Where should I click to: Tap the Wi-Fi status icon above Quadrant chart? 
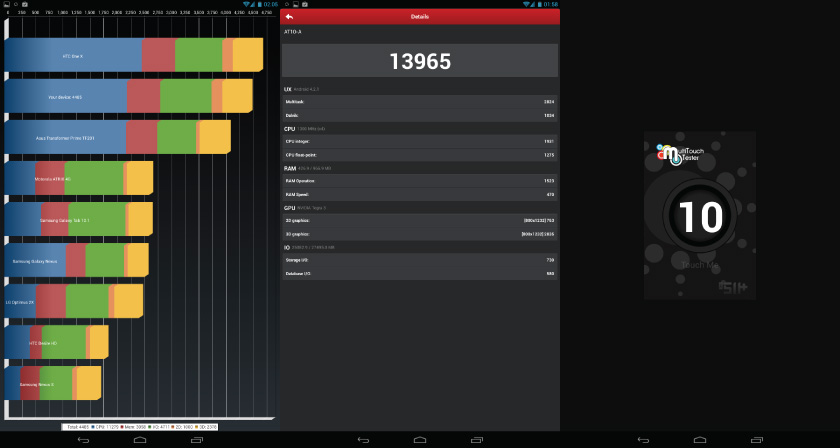coord(247,4)
